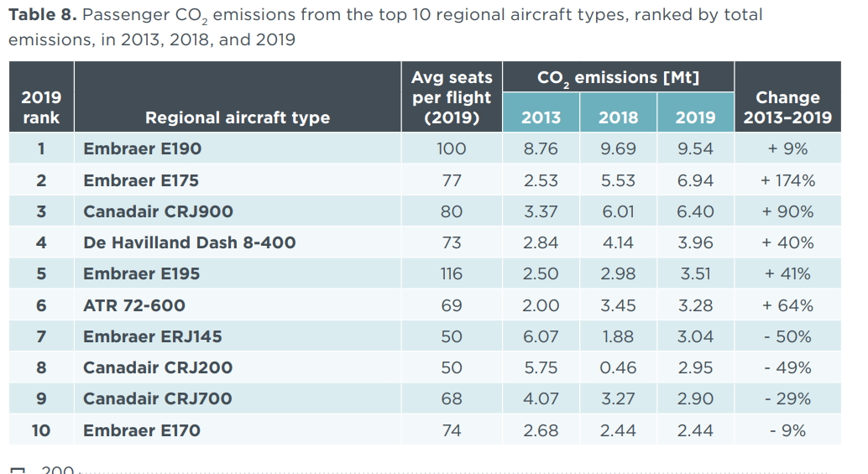
Task: Select the 9.54 emissions value for E190
Action: [695, 149]
